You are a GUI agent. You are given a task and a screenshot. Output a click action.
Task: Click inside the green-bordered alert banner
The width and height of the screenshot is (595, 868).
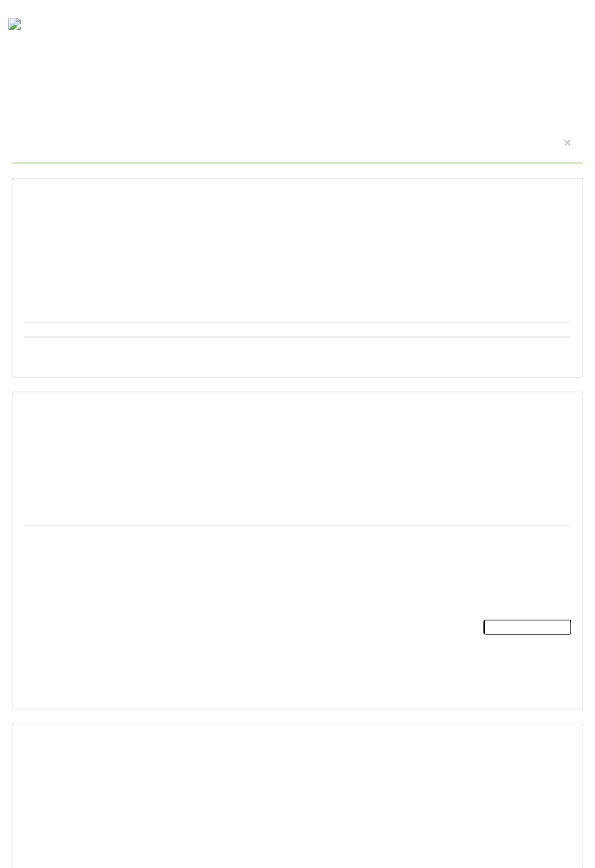(x=287, y=144)
